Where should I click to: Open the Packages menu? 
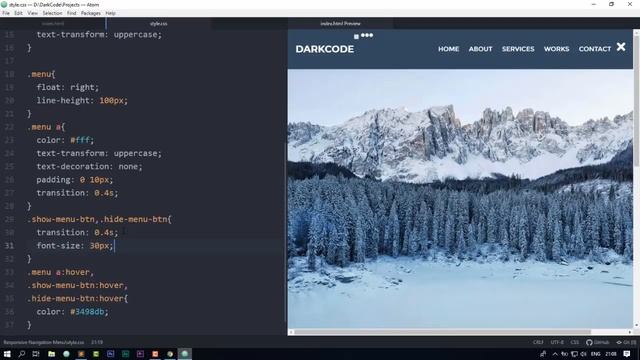click(91, 13)
